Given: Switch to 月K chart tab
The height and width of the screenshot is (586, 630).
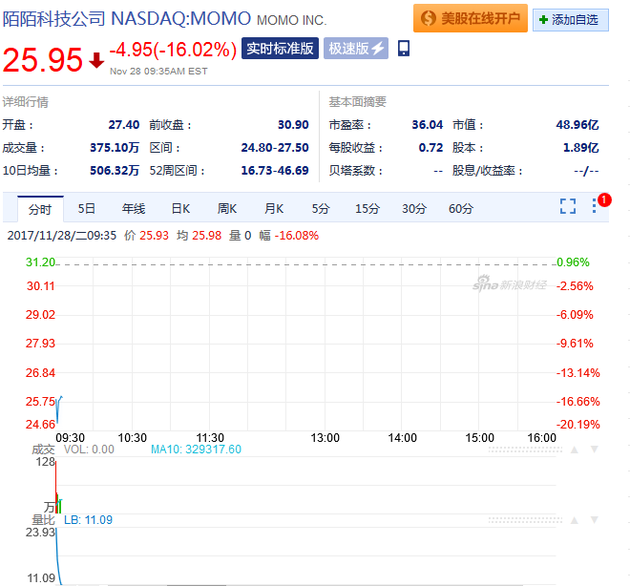Looking at the screenshot, I should coord(274,209).
